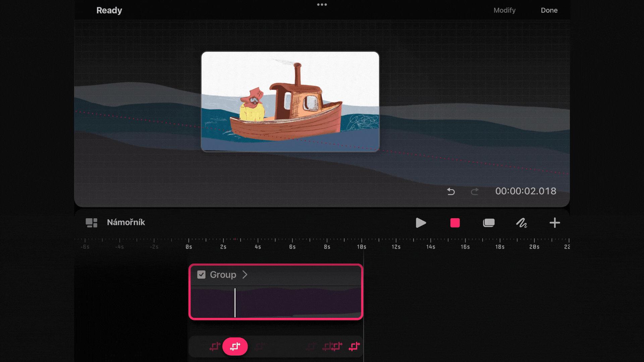Viewport: 644px width, 362px height.
Task: Jump to the 18s mark on the ruler
Action: tap(500, 247)
